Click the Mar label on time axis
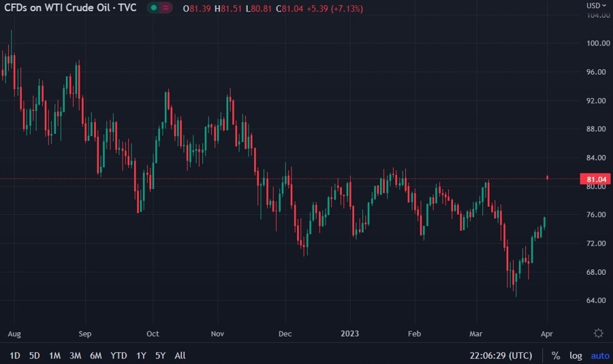613x364 pixels. click(x=476, y=334)
